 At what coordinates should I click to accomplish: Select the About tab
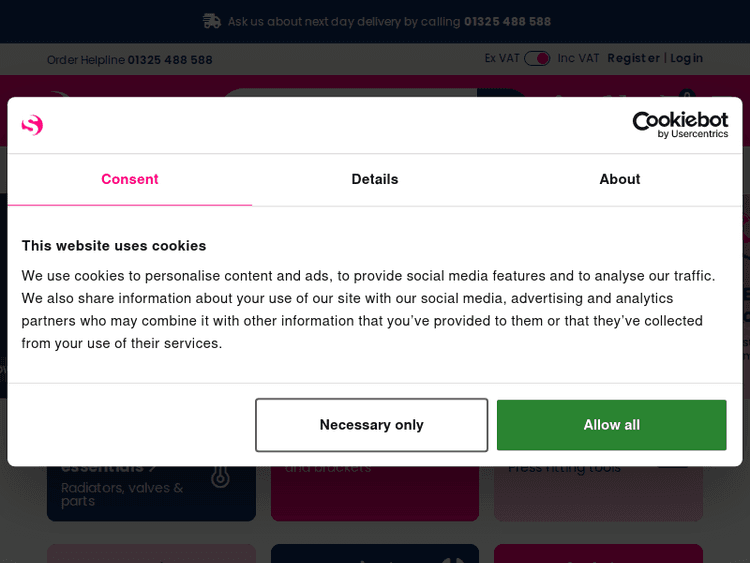pos(620,179)
